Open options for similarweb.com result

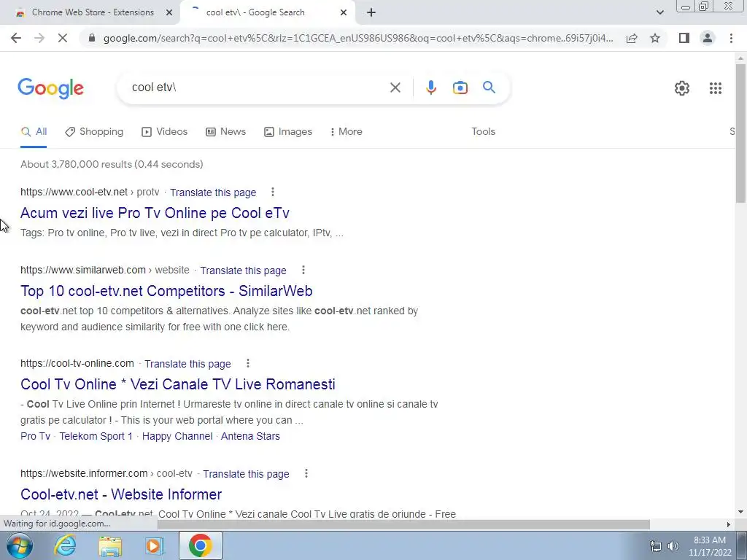303,270
